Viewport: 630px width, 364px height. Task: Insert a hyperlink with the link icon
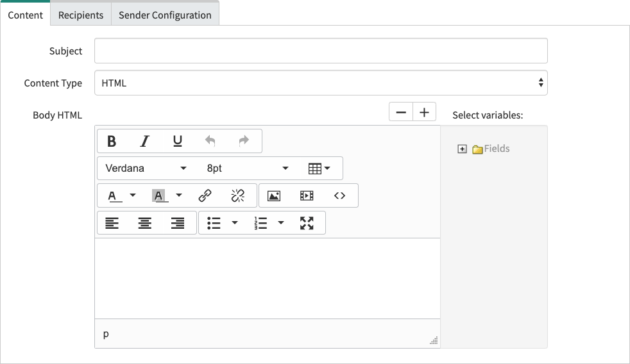coord(205,196)
